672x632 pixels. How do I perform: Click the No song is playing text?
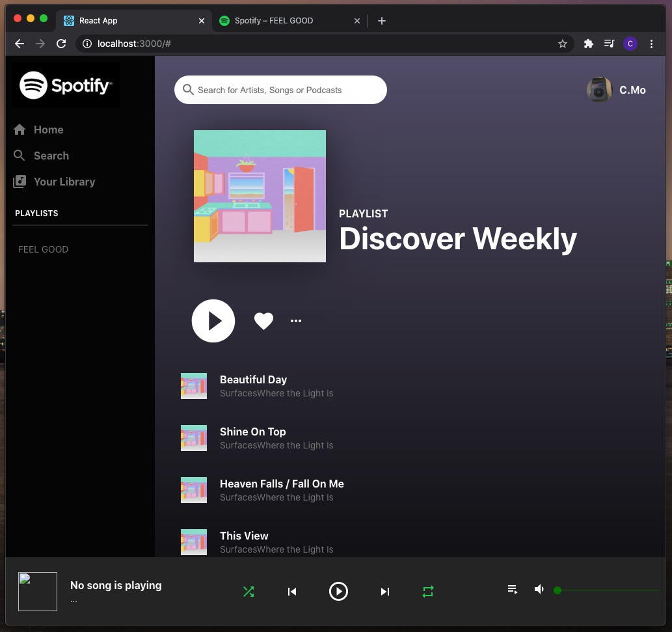click(116, 585)
